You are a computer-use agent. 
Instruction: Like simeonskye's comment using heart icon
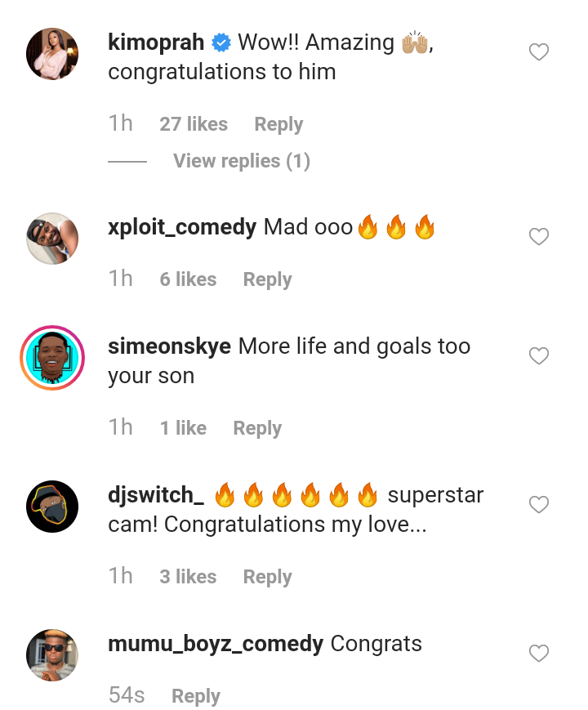(x=538, y=356)
